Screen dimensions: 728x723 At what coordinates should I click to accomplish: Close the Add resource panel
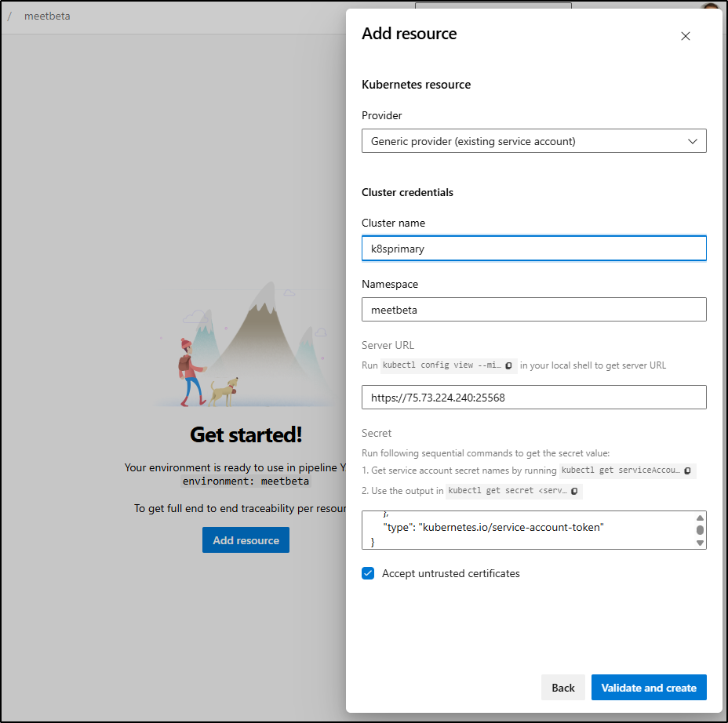pyautogui.click(x=685, y=36)
